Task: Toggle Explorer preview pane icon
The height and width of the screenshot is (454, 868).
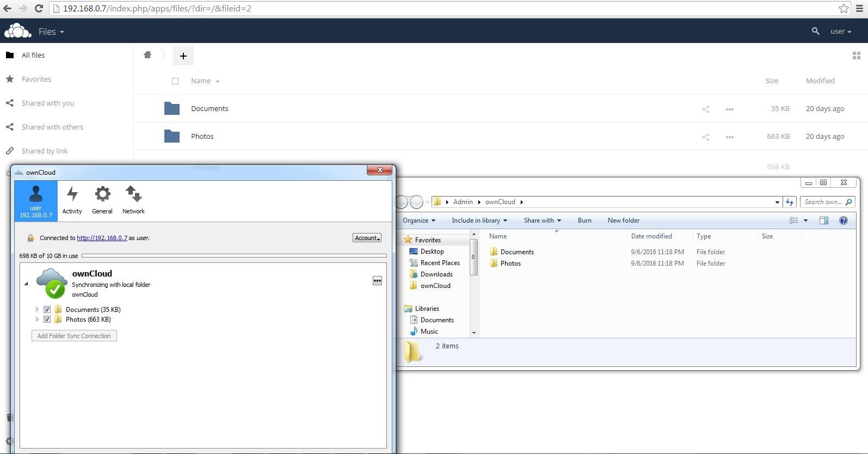Action: 824,220
